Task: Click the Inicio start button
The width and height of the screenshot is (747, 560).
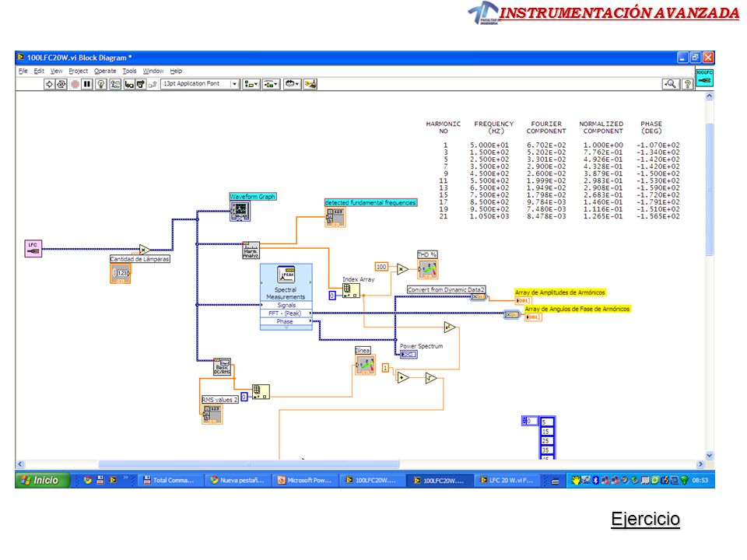Action: pos(43,480)
